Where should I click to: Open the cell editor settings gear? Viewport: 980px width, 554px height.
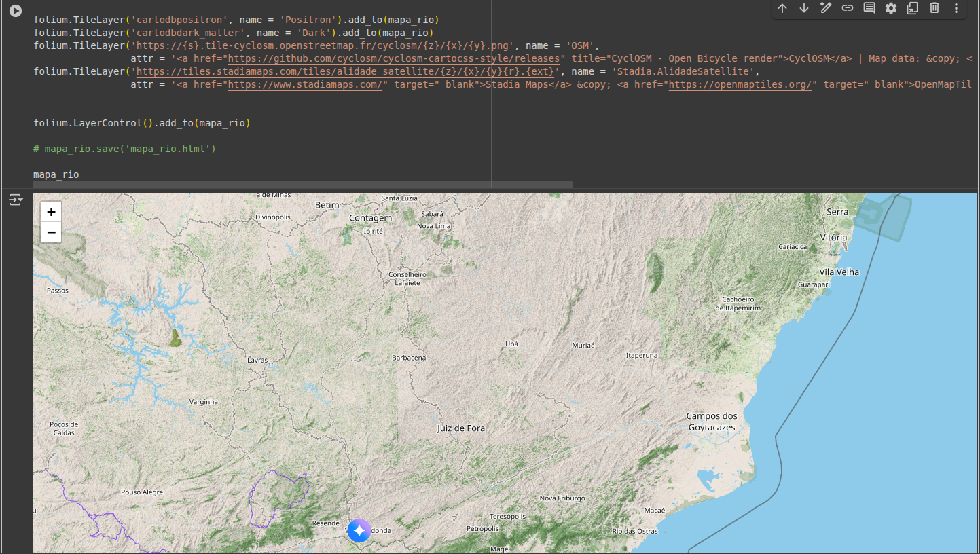point(891,8)
